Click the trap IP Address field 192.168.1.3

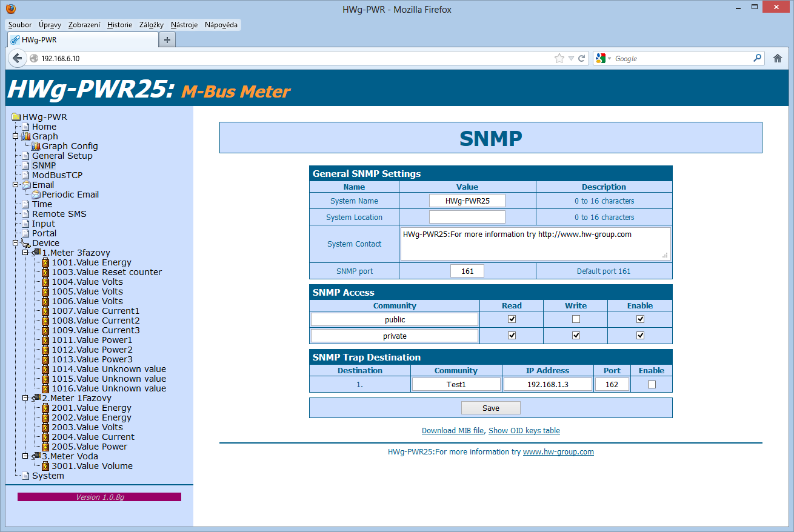[x=548, y=384]
